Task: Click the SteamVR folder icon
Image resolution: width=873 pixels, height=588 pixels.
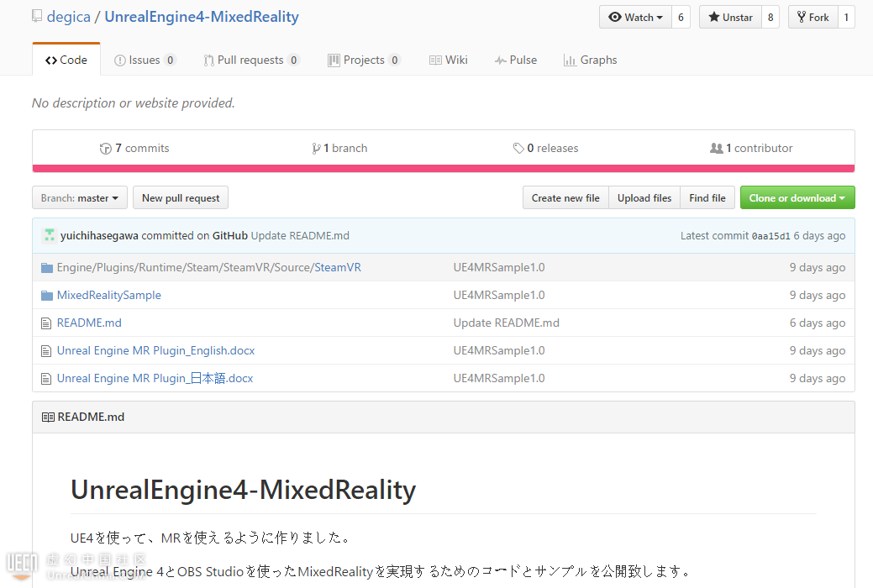Action: pos(47,268)
